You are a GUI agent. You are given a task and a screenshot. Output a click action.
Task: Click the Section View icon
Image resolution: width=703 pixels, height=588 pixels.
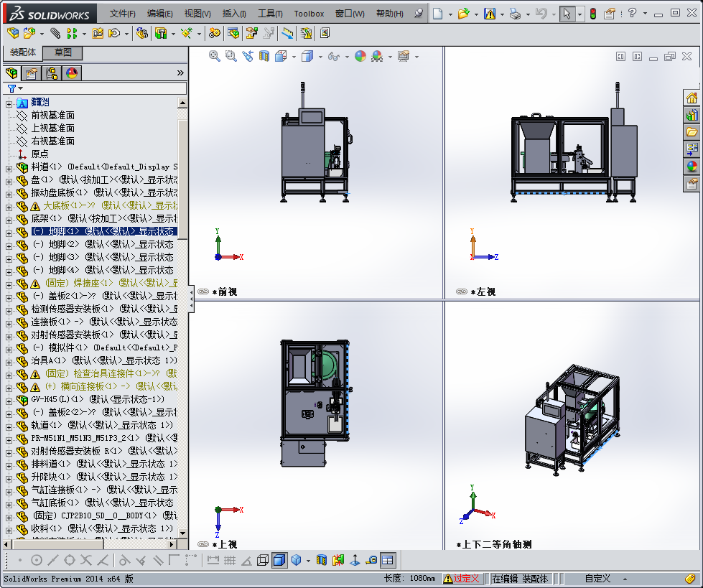(264, 56)
